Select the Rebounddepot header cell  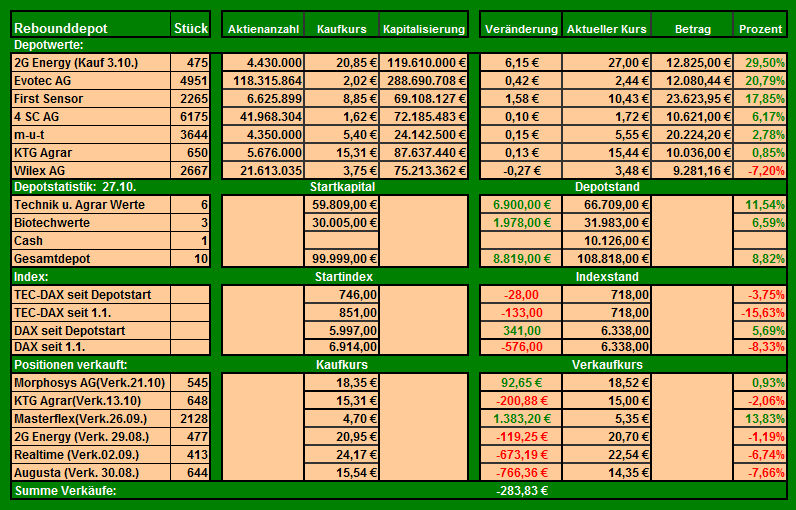click(x=90, y=24)
